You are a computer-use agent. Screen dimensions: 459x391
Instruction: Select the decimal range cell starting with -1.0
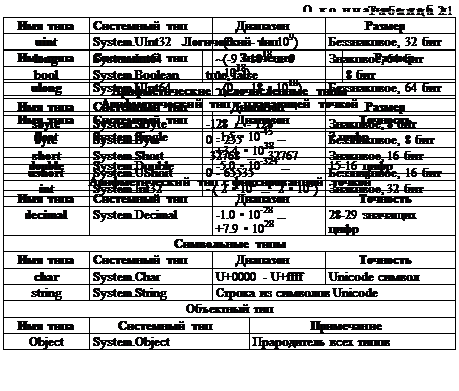pyautogui.click(x=269, y=221)
